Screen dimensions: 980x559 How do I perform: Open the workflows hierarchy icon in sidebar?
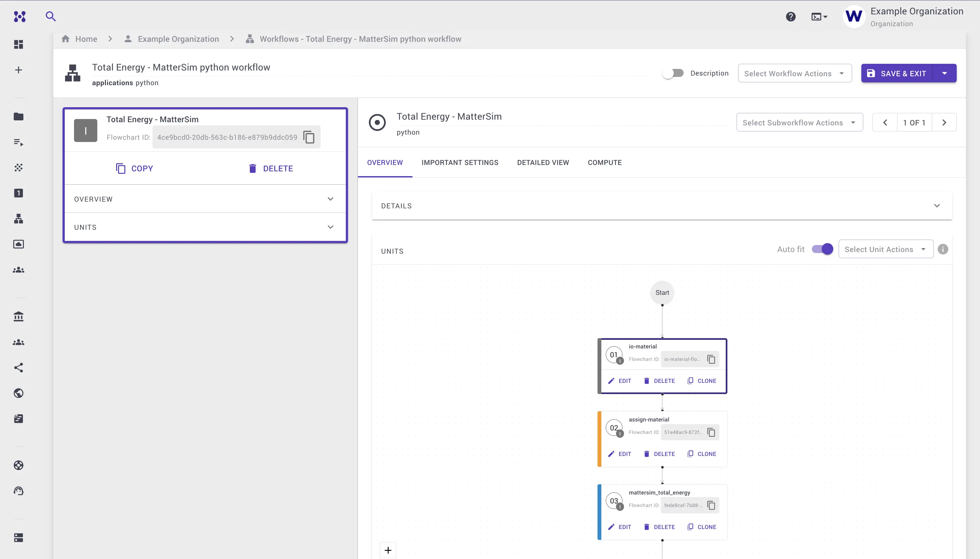click(x=19, y=219)
